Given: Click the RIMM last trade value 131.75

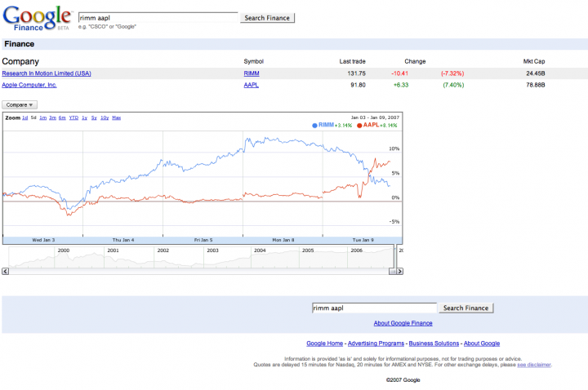Looking at the screenshot, I should [x=356, y=73].
